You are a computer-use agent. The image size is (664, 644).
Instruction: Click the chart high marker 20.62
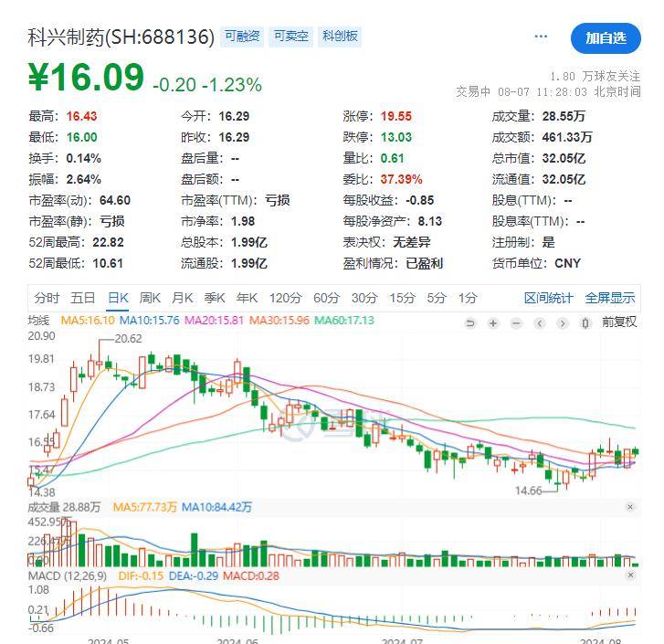pyautogui.click(x=128, y=339)
